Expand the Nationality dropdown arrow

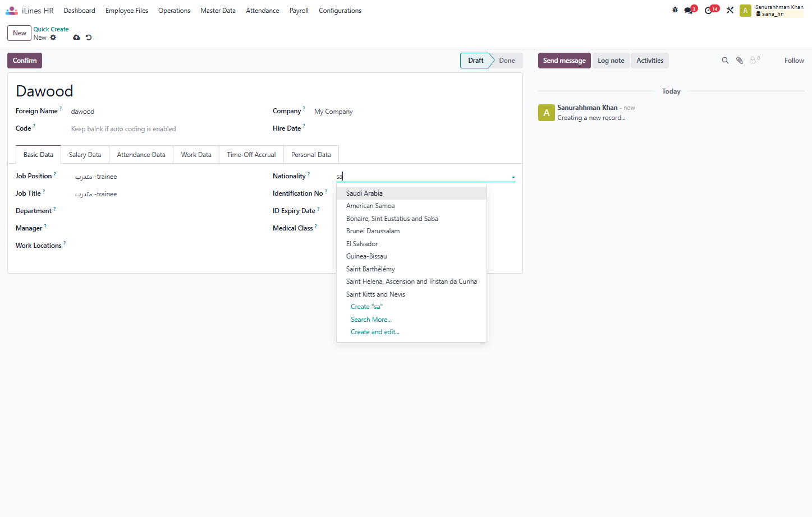513,177
